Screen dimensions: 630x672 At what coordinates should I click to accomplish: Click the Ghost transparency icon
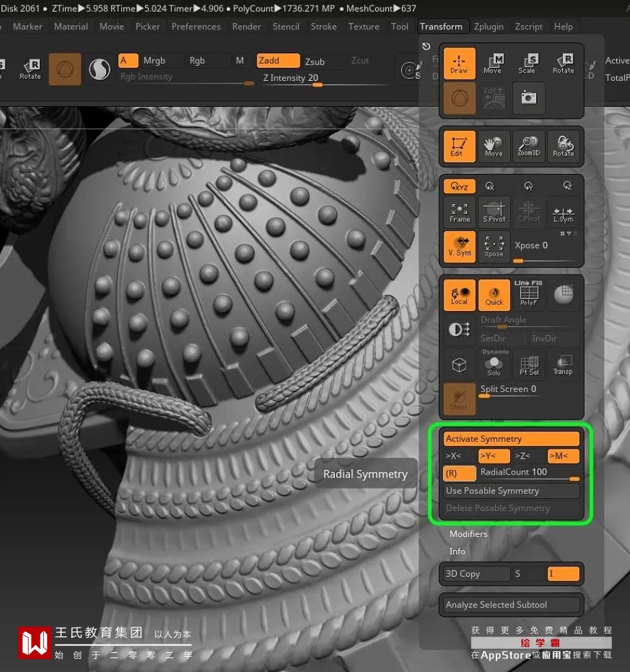coord(459,399)
